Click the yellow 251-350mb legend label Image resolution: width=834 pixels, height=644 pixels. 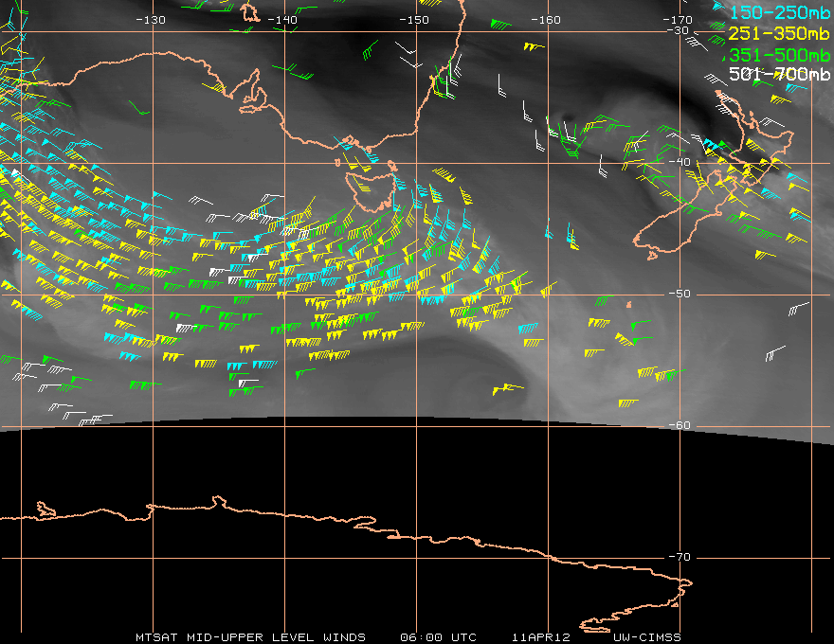[779, 33]
